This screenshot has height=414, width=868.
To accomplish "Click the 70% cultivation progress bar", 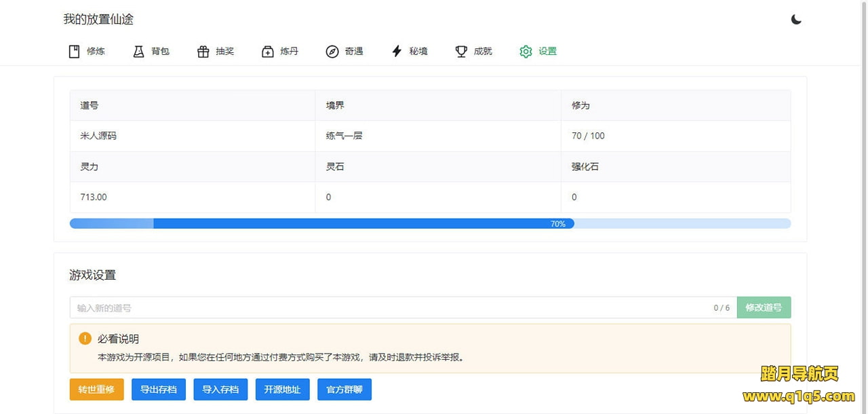I will 430,223.
